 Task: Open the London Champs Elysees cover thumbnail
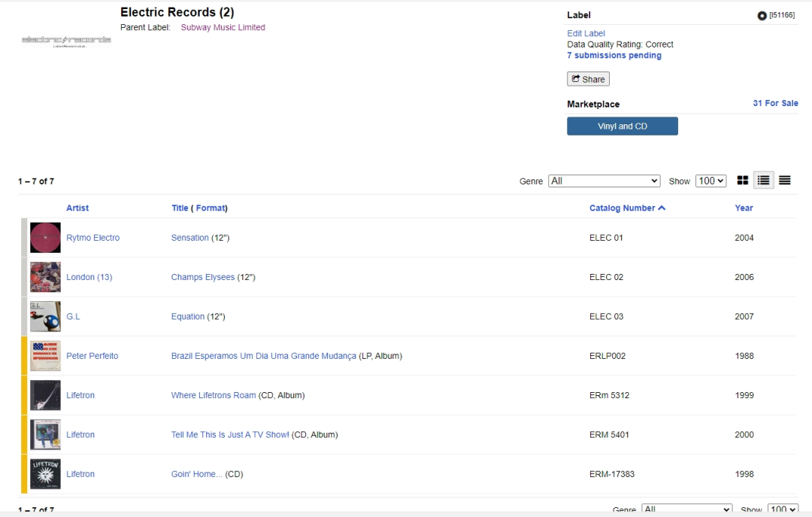click(x=45, y=277)
